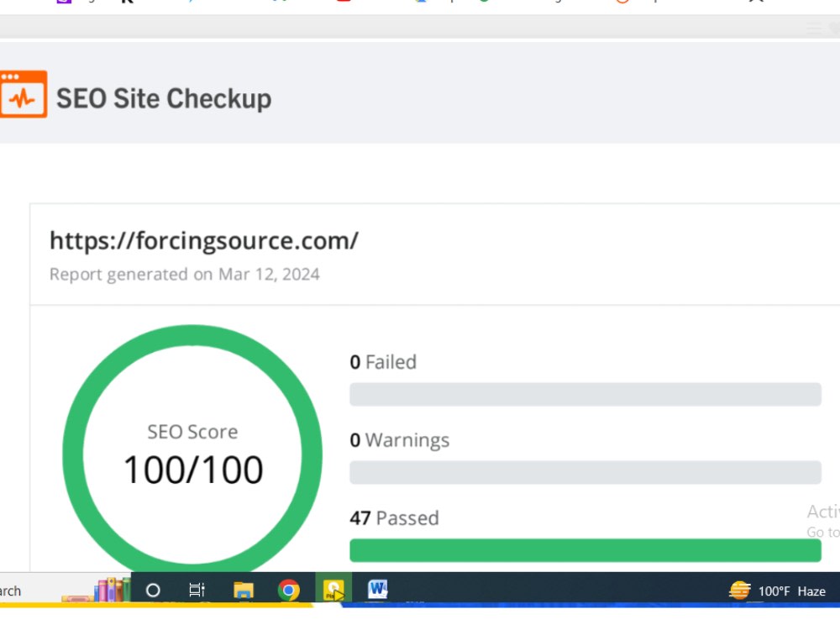Click the SEO Site Checkup logo icon
Viewport: 840px width, 630px height.
(x=23, y=94)
